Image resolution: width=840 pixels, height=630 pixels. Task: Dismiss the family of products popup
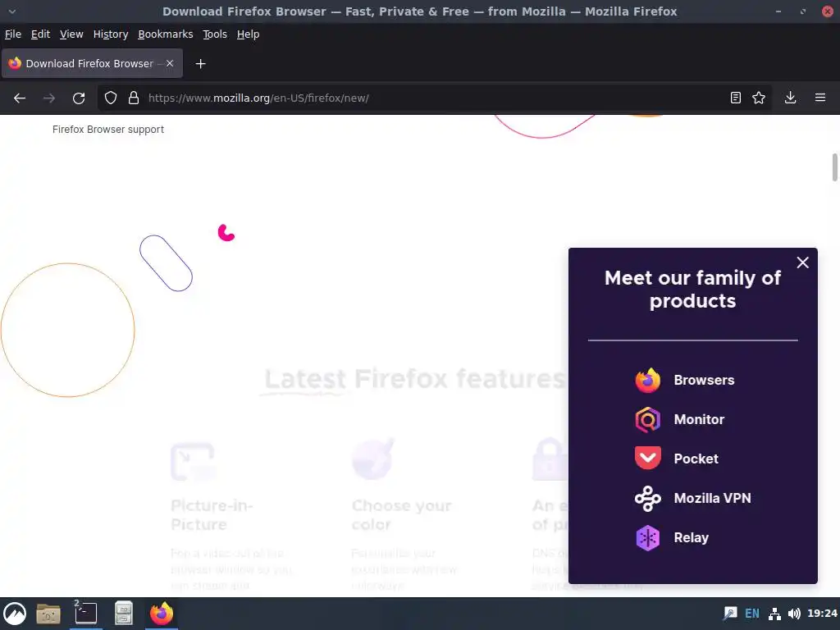click(x=802, y=262)
